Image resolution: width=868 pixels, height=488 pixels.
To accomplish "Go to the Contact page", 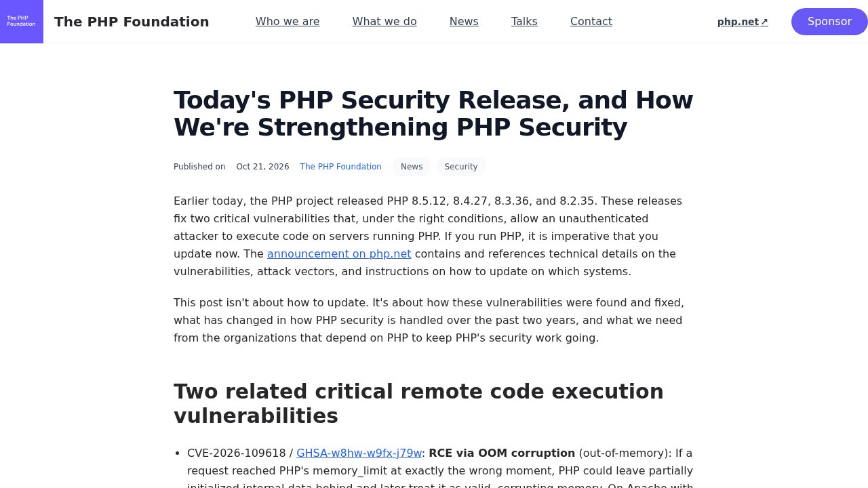I will click(x=591, y=22).
